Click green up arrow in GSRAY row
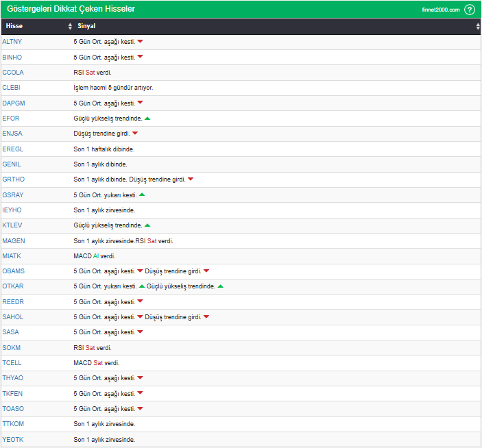 142,195
